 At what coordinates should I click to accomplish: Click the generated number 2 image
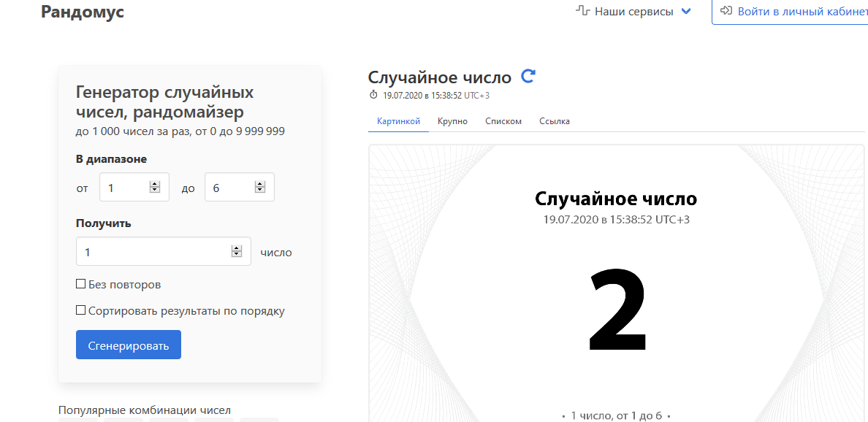click(617, 308)
